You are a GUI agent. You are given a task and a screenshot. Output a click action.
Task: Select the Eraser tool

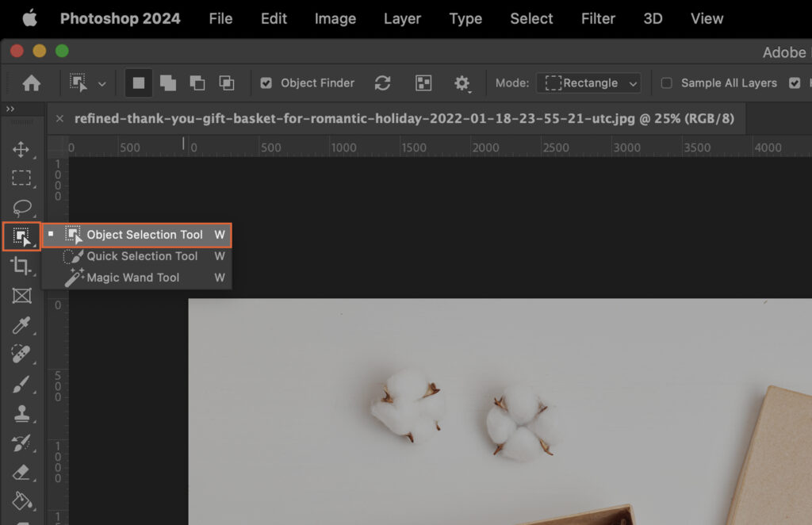(21, 472)
